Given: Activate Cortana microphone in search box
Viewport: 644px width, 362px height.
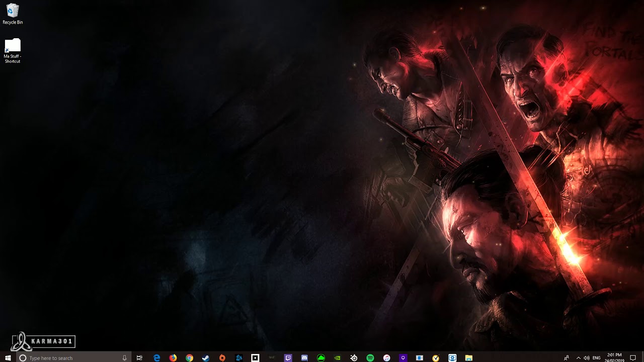Looking at the screenshot, I should [124, 358].
